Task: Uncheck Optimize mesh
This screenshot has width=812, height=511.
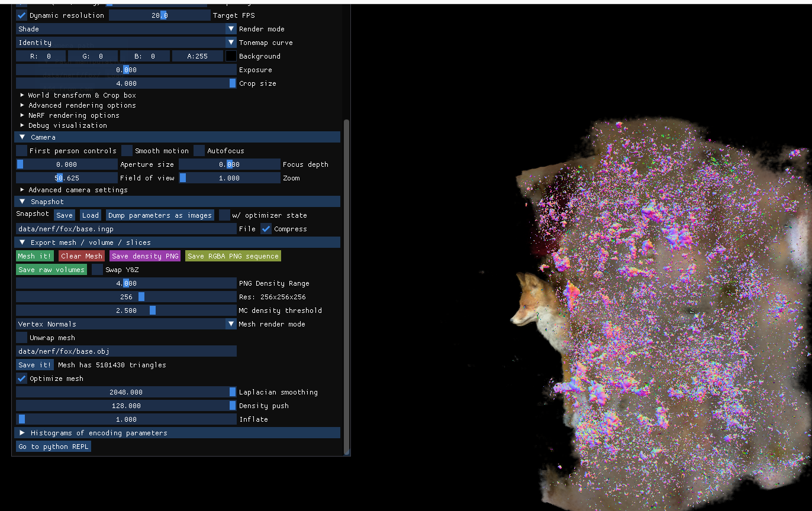Action: tap(21, 378)
